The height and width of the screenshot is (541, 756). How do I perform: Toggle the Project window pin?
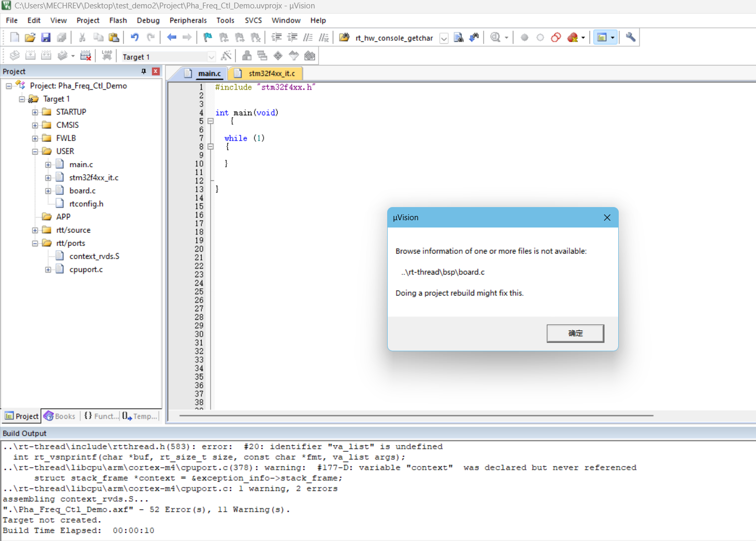click(x=143, y=71)
